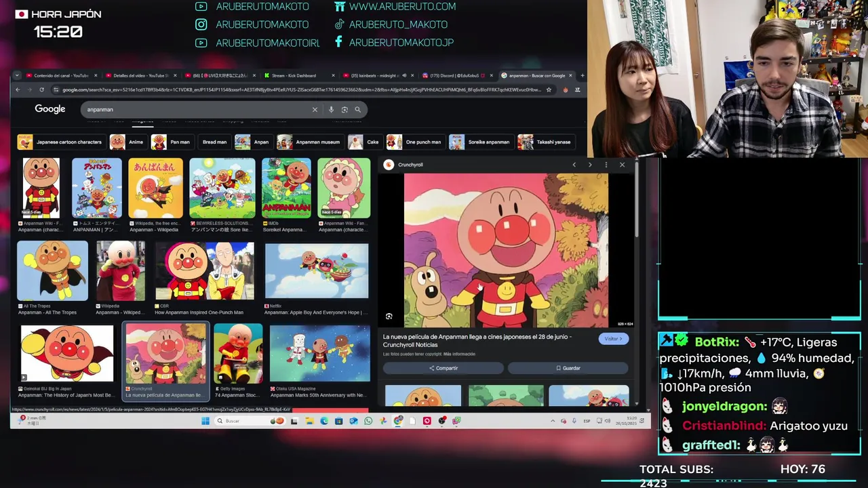Click the Crunchyroll source logo in preview
This screenshot has height=488, width=868.
389,165
